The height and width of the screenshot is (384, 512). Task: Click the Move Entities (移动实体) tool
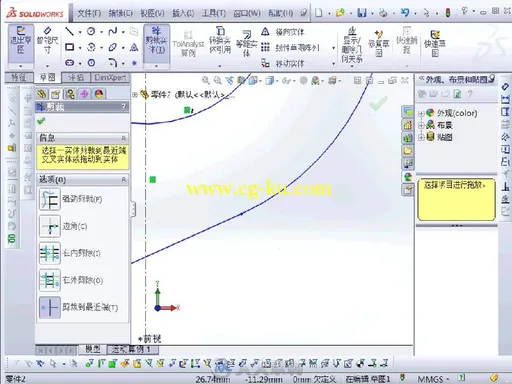point(283,63)
